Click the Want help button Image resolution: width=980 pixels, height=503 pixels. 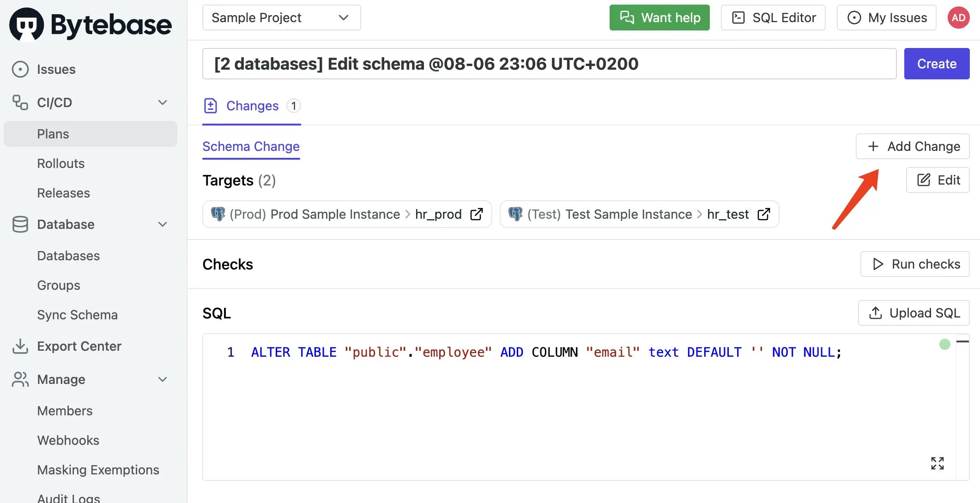pos(659,18)
